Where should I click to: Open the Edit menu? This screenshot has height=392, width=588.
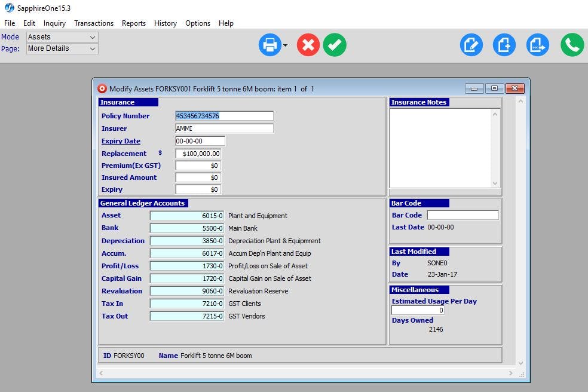point(29,23)
